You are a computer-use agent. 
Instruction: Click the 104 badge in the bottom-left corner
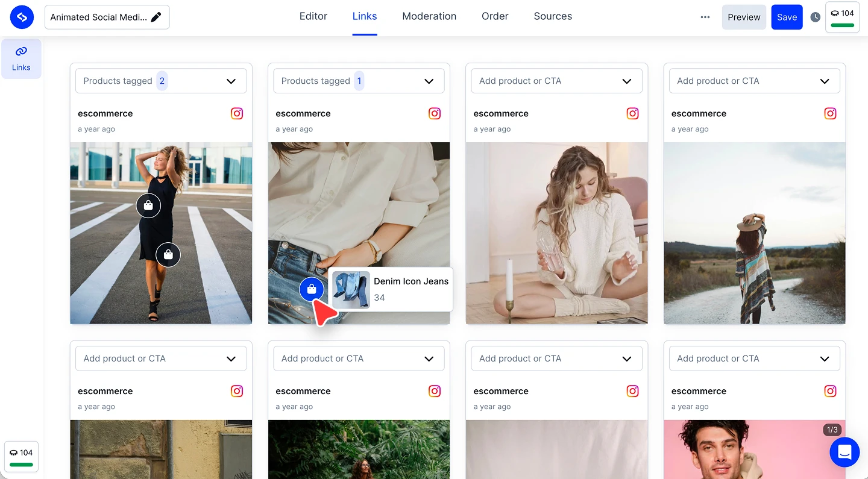point(22,457)
